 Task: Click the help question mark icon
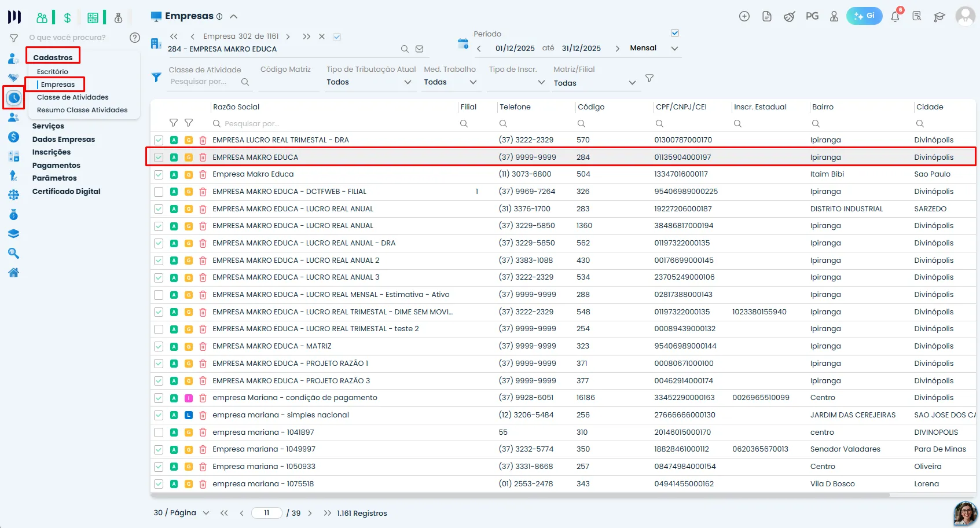[135, 38]
